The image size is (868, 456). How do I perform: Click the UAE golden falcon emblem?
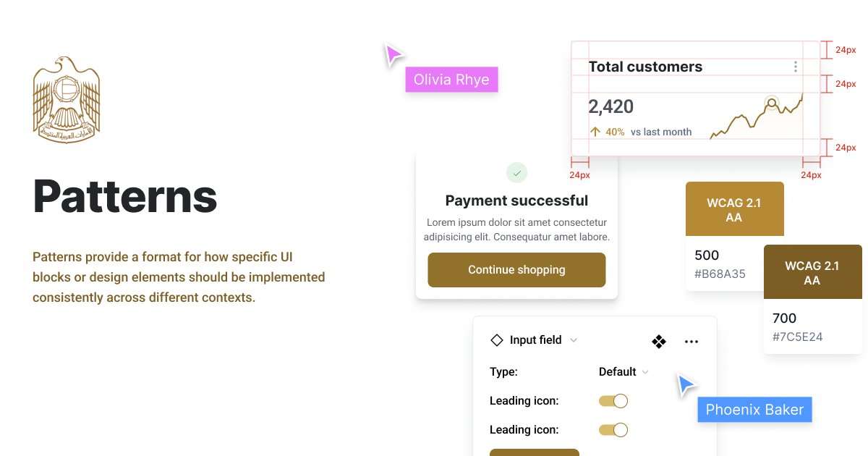point(66,98)
